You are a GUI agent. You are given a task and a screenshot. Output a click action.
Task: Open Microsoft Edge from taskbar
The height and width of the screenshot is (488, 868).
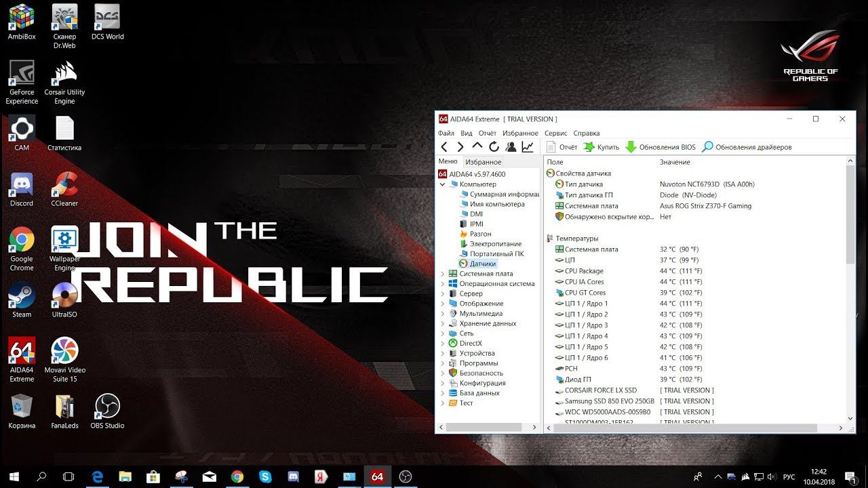pos(97,476)
